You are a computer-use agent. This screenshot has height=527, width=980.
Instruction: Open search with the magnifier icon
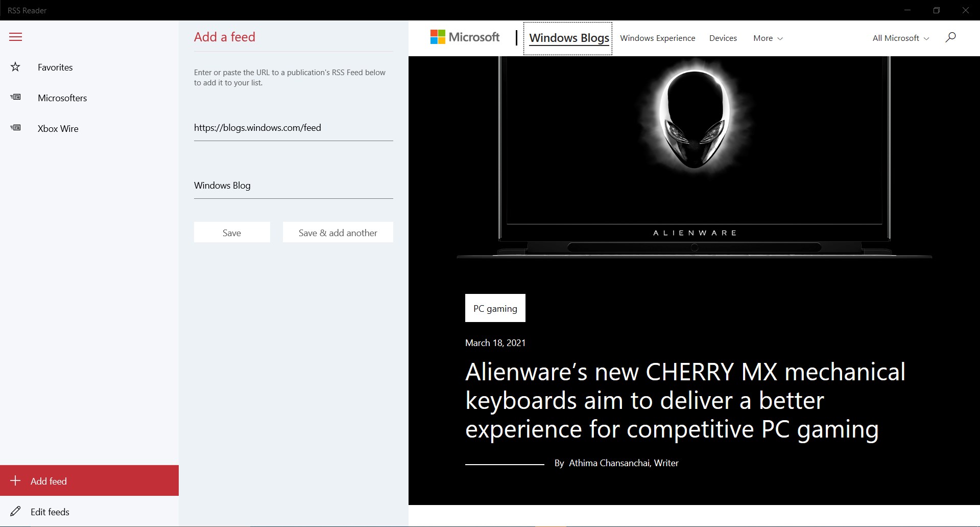pyautogui.click(x=950, y=37)
